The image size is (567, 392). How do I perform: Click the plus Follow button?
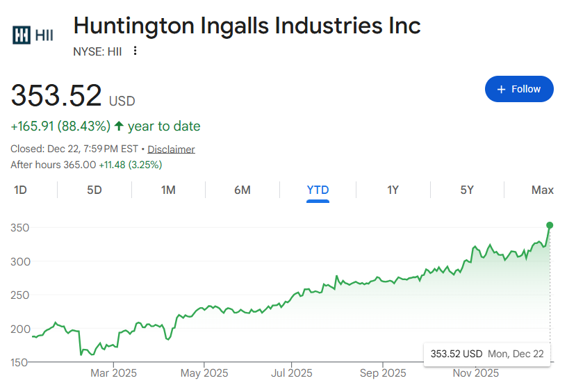point(519,89)
